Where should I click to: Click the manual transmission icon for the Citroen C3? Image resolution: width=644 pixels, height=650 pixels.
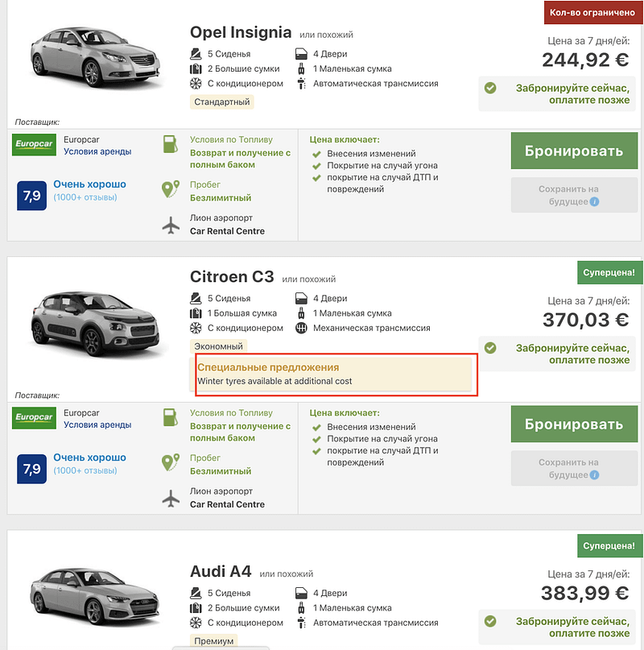[x=299, y=328]
